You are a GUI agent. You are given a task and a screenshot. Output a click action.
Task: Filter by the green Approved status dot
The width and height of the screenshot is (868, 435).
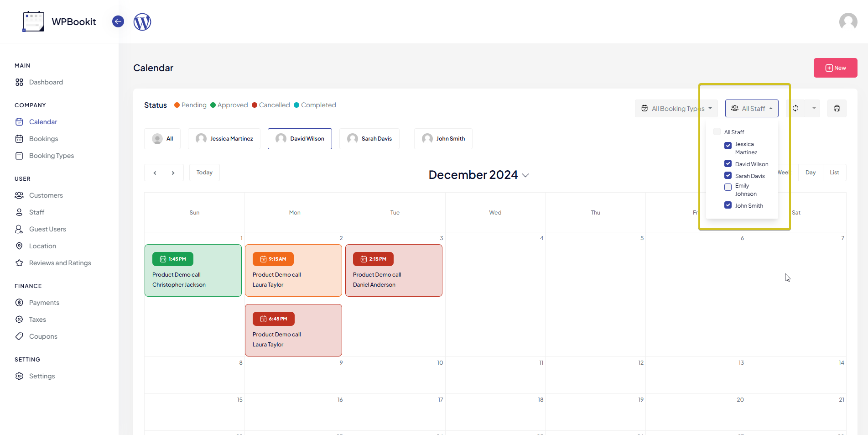tap(213, 105)
